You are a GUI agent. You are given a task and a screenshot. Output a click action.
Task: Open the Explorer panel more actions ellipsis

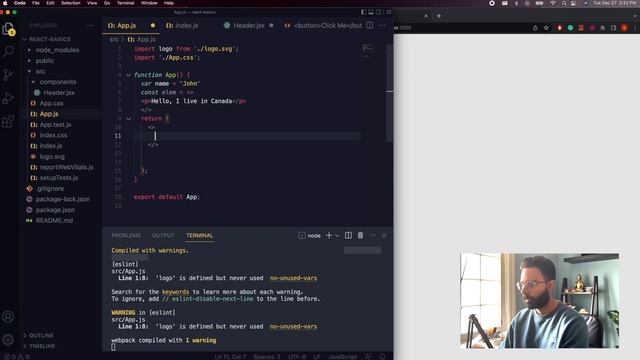click(90, 25)
